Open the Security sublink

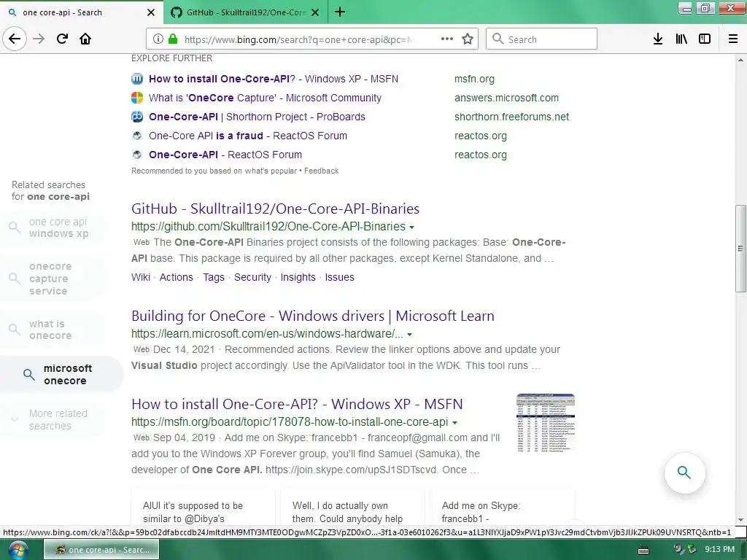[x=252, y=277]
